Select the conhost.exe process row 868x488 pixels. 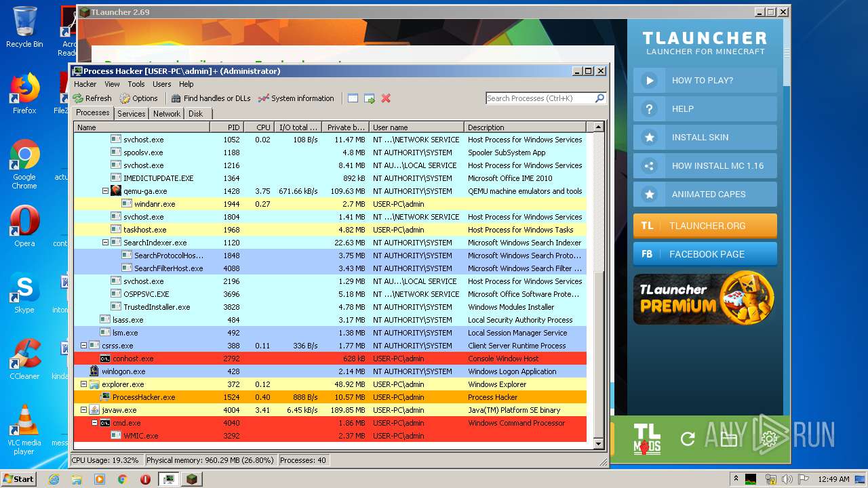[x=330, y=359]
